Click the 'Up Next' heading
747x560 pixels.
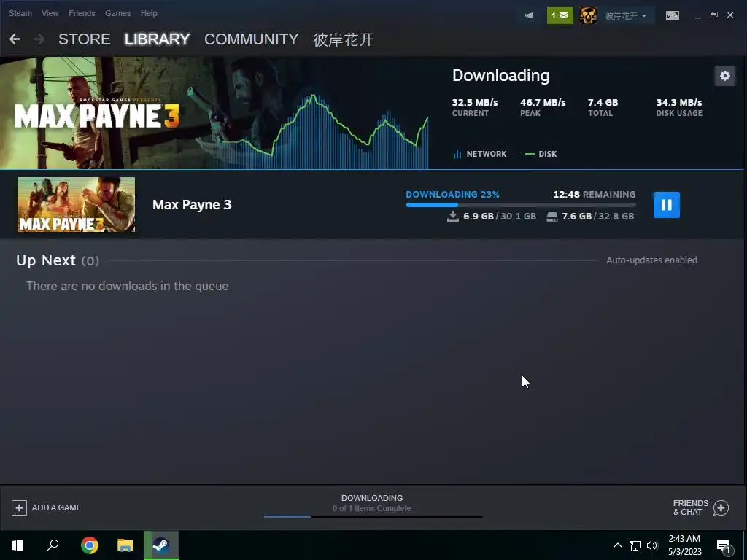pyautogui.click(x=46, y=260)
